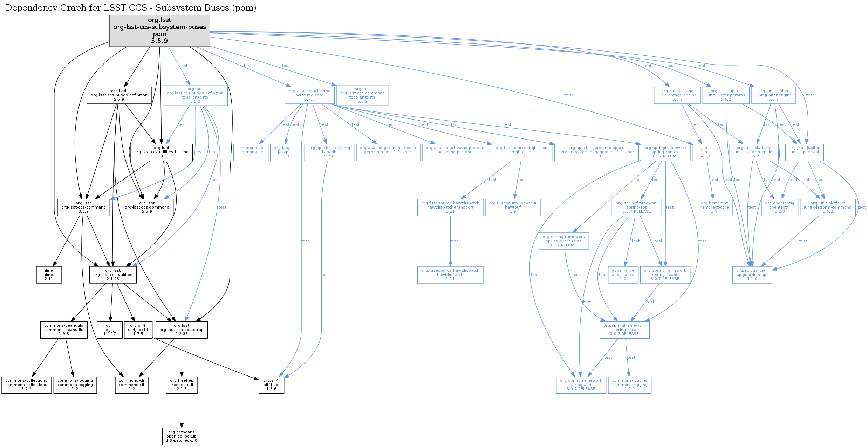This screenshot has height=447, width=868.
Task: Select the org-lsst-ccs-buses-definition 5.5.9 black node
Action: coord(119,95)
